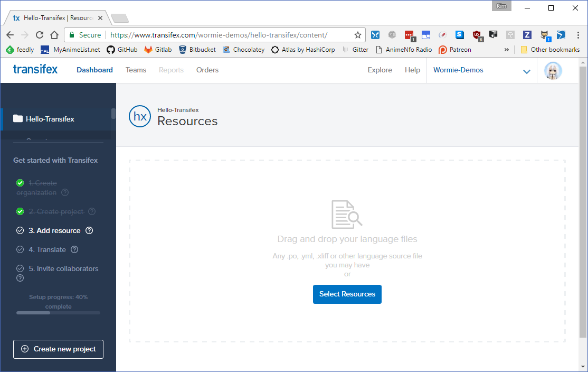Go to the browser home page
This screenshot has height=372, width=588.
(54, 35)
